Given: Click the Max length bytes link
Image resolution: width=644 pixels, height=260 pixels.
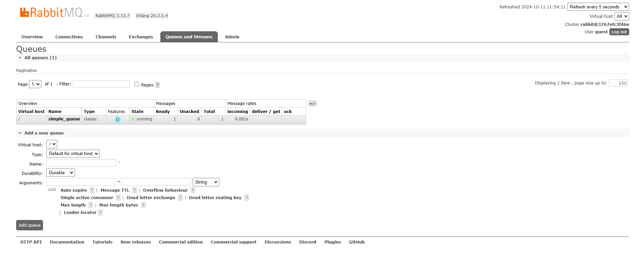Looking at the screenshot, I should coord(119,205).
